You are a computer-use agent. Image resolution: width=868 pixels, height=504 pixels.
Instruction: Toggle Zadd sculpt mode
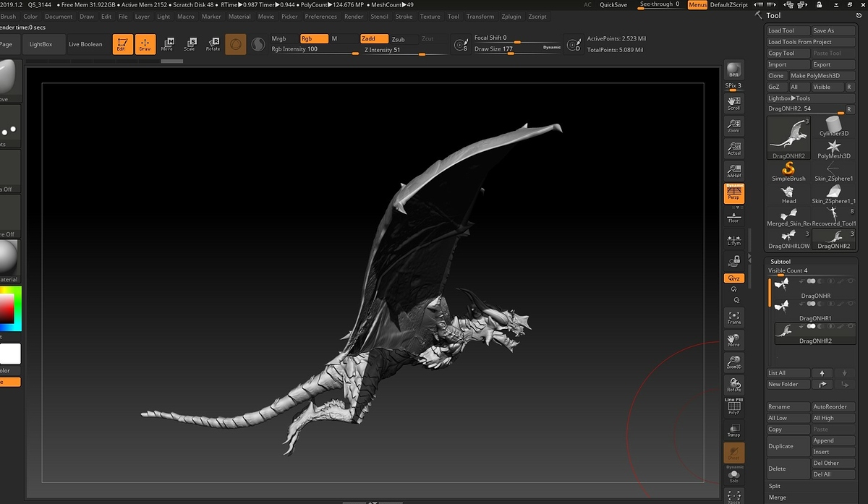click(374, 39)
